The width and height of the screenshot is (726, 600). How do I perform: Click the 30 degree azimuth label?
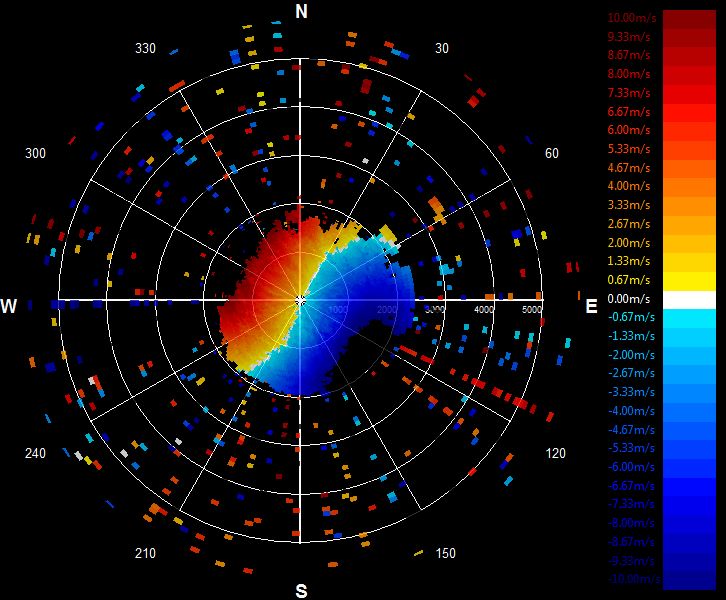pos(442,48)
